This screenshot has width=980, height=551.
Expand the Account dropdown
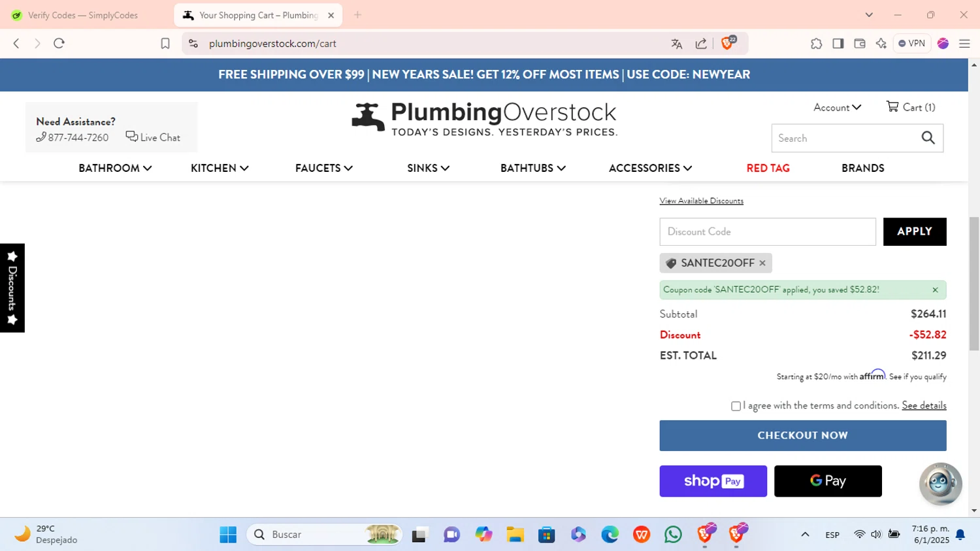point(837,107)
